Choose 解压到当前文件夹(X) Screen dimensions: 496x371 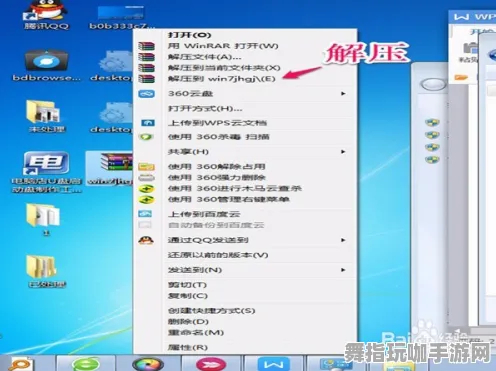click(224, 68)
